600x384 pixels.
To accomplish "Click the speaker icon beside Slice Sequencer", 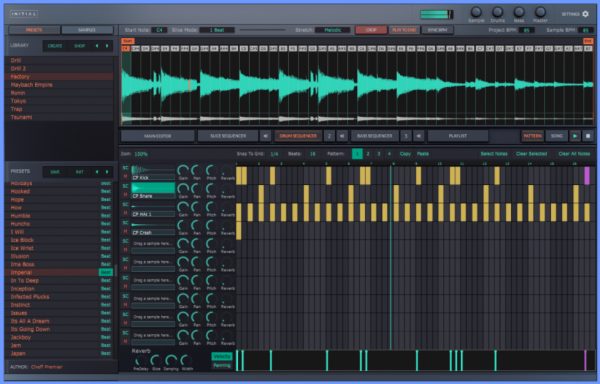I will tap(266, 136).
